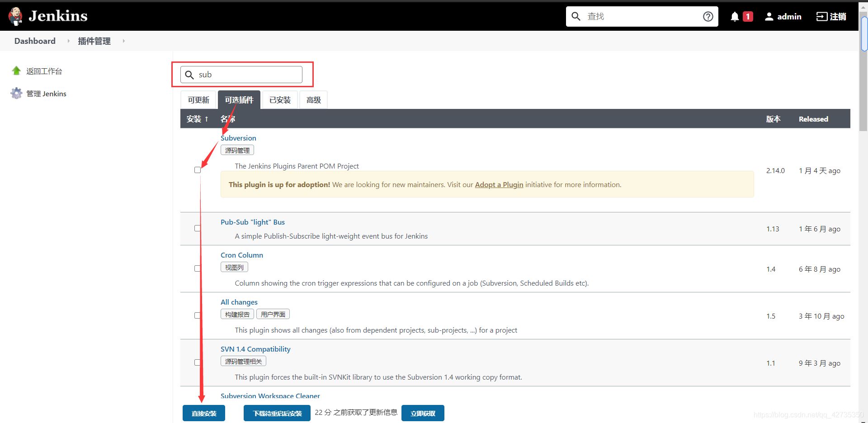
Task: Click the Jenkins butler logo
Action: tap(15, 16)
